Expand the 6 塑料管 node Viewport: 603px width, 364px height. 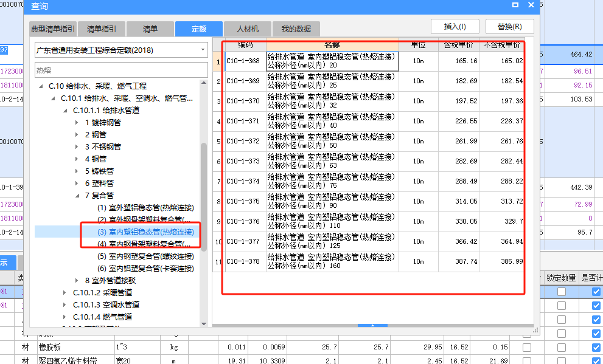point(77,183)
